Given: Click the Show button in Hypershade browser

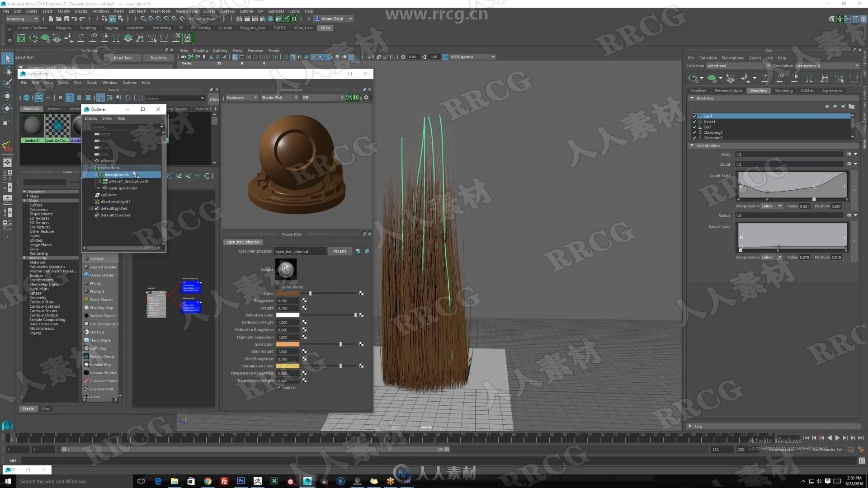Looking at the screenshot, I should click(x=214, y=99).
